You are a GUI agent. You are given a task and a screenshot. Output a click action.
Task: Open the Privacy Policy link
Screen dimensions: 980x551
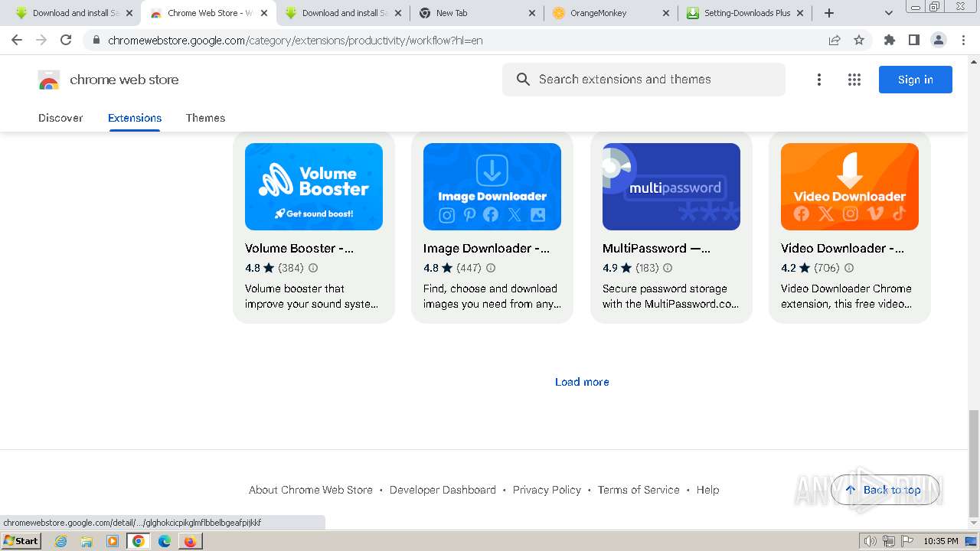[547, 490]
